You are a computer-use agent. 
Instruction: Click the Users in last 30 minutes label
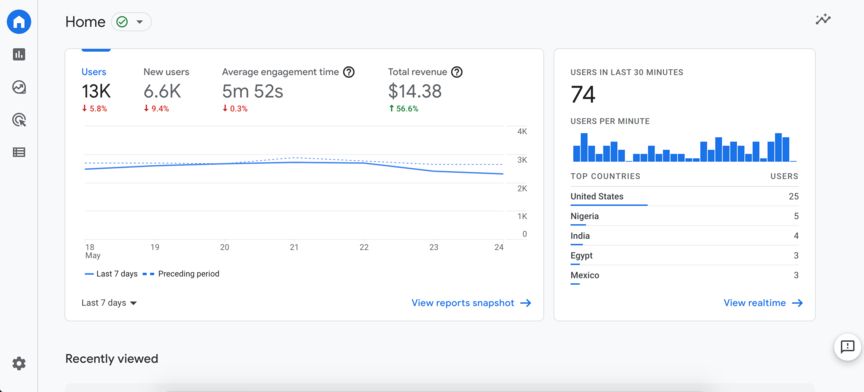click(x=627, y=72)
